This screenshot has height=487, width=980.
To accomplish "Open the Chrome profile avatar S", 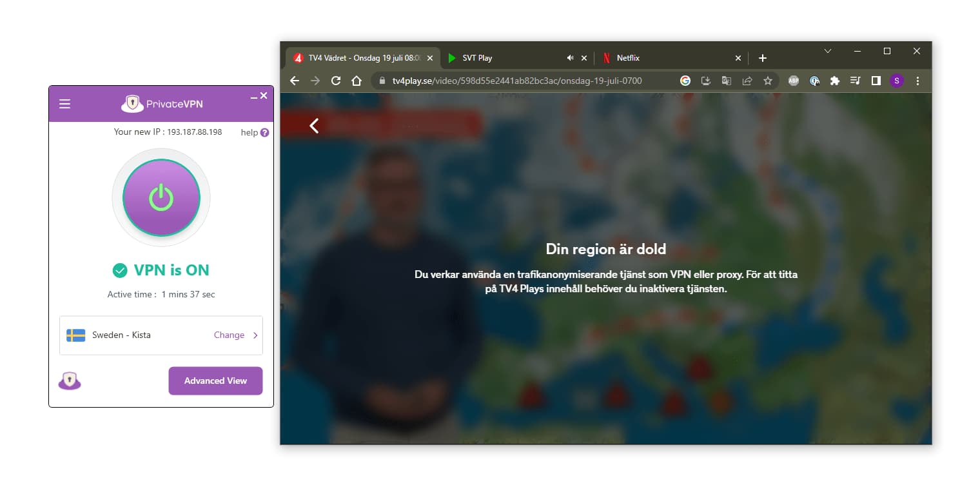I will [x=897, y=81].
